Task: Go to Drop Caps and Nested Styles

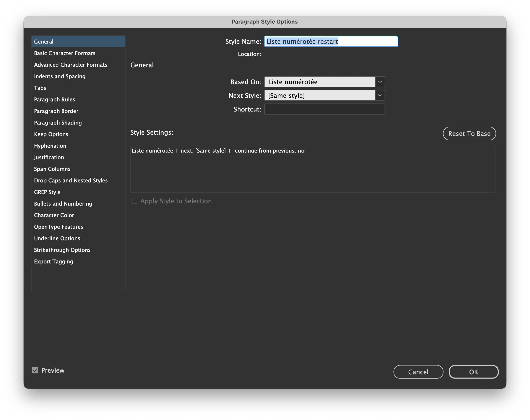Action: click(x=71, y=181)
